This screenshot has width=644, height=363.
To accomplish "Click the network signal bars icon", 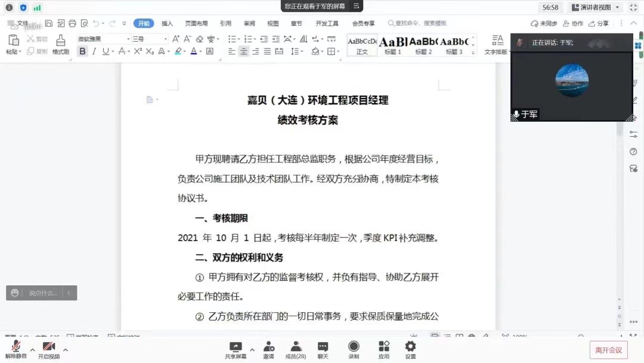I will (x=38, y=7).
